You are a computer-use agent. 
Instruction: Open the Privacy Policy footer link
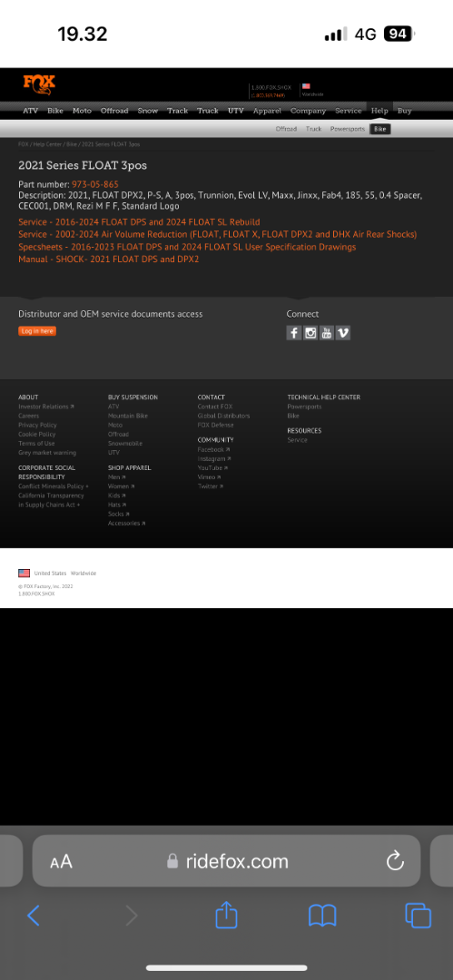(x=37, y=425)
